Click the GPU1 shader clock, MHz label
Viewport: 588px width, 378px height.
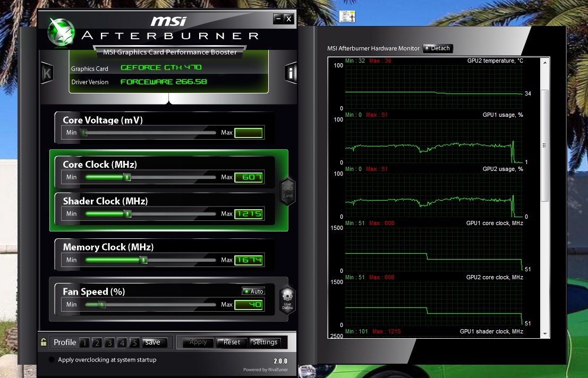click(491, 331)
